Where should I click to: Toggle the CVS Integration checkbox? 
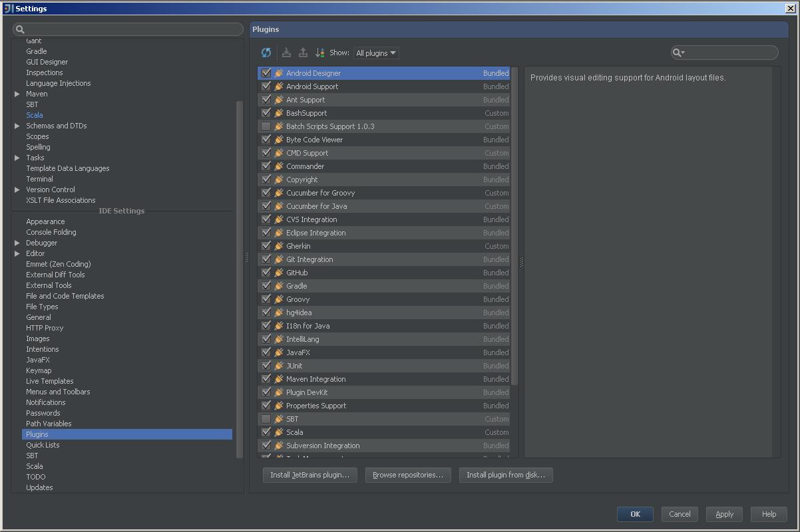click(266, 219)
